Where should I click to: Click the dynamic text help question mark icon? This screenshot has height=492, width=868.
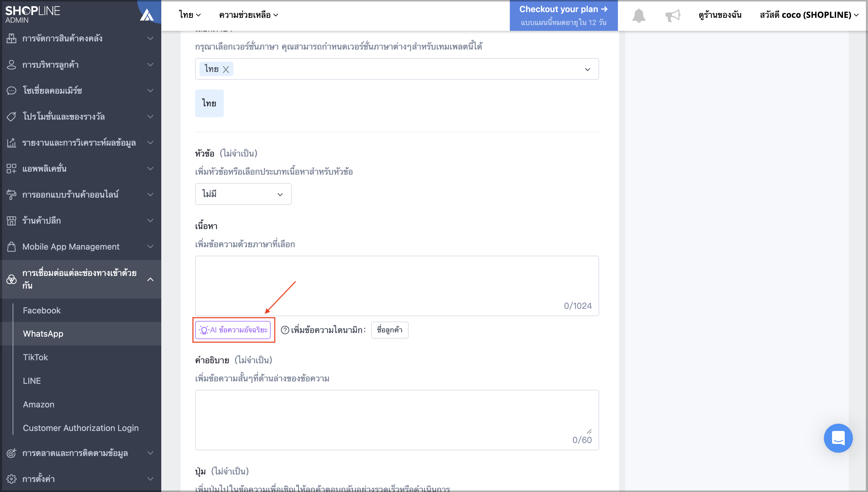(285, 330)
